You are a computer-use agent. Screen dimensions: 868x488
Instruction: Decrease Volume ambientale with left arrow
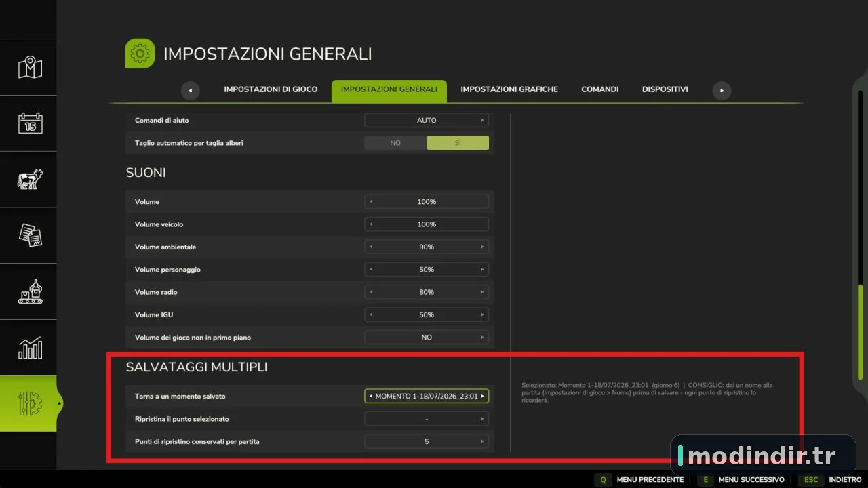[371, 247]
